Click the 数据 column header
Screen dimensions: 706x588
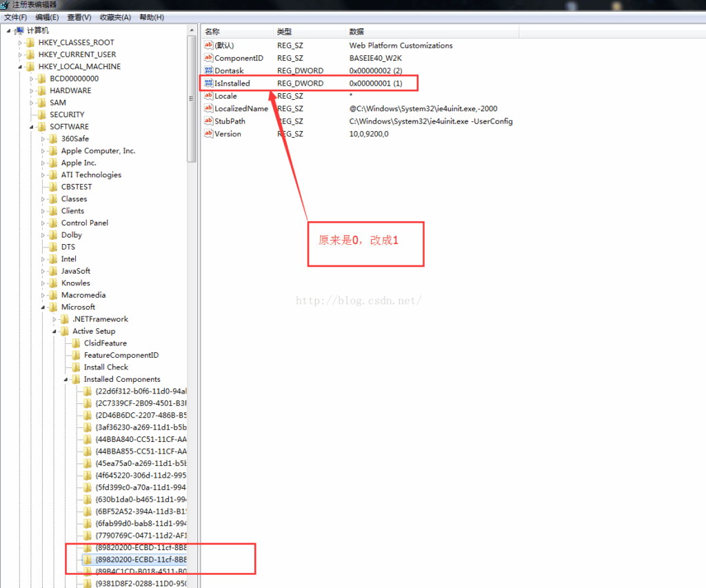pos(356,32)
